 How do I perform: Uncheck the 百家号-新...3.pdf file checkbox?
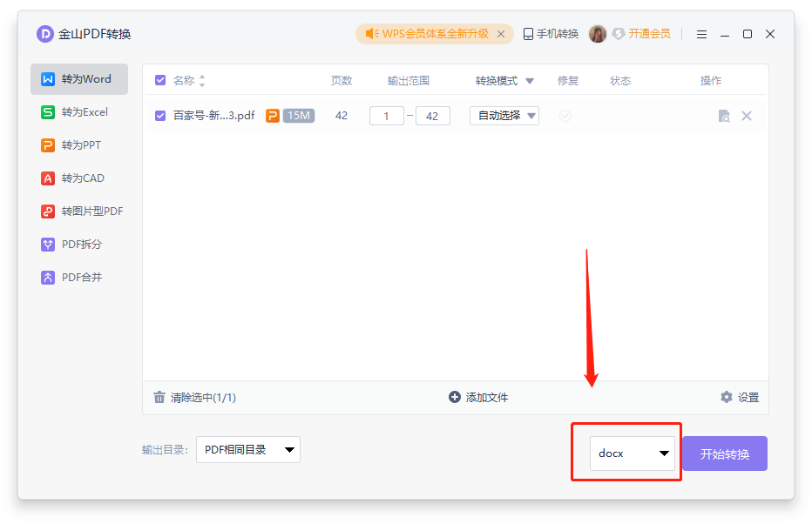(160, 116)
